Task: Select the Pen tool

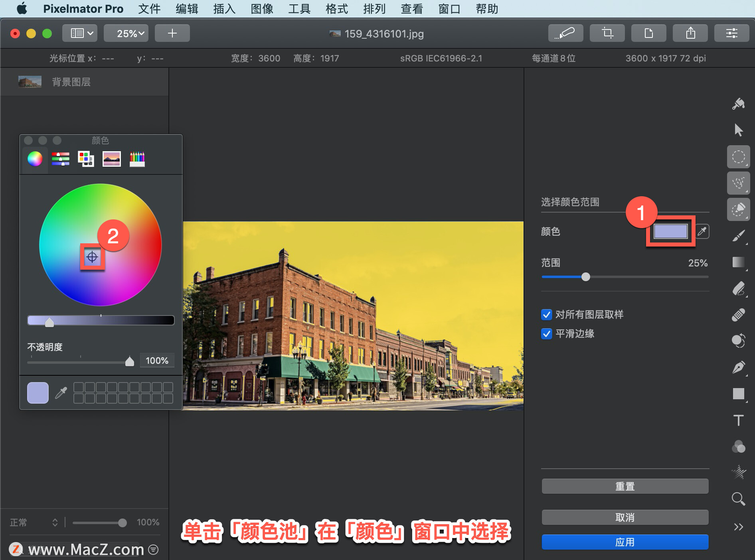Action: click(x=739, y=367)
